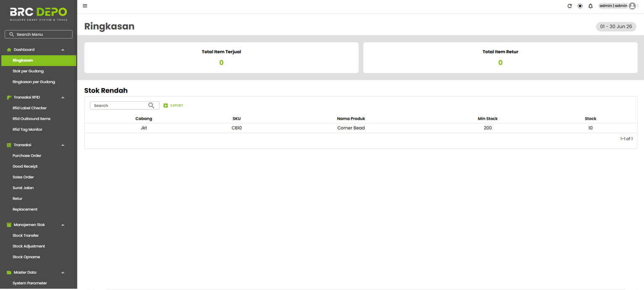Click the BRC DEPO logo

tap(38, 14)
